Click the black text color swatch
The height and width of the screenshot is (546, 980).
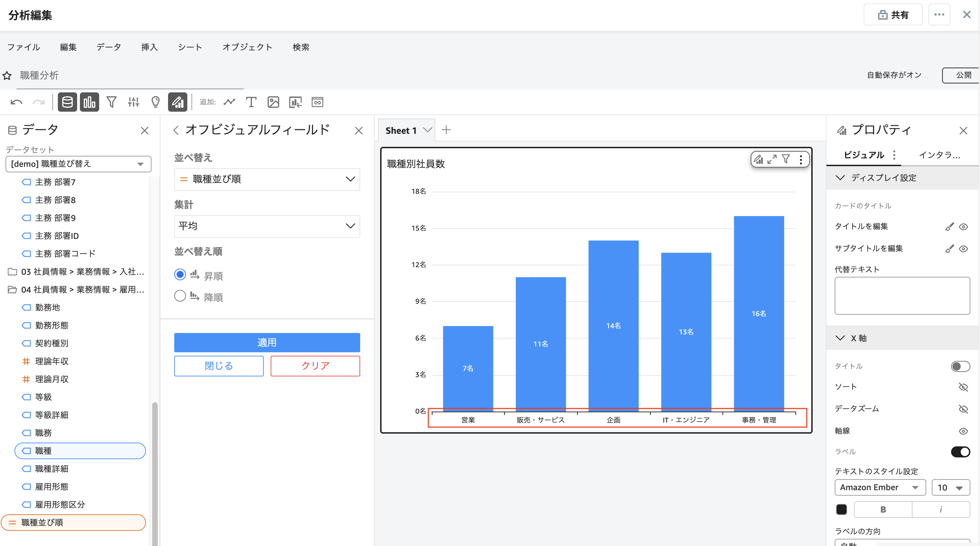[842, 509]
